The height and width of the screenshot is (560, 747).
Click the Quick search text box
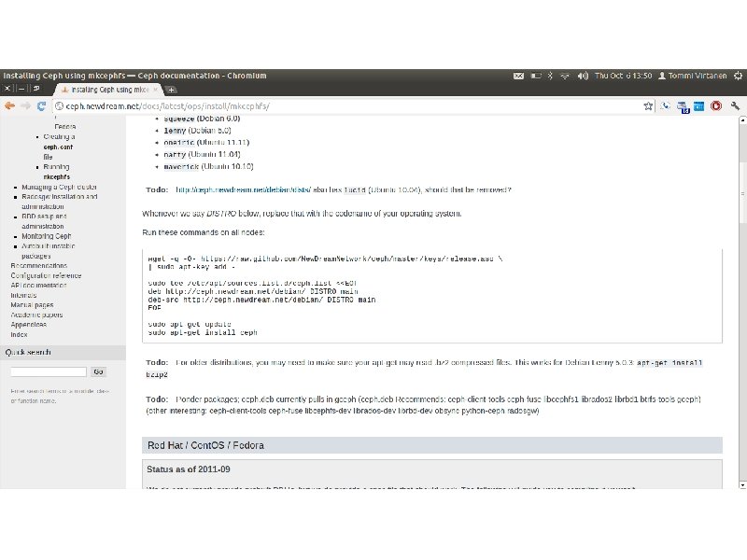pos(49,371)
